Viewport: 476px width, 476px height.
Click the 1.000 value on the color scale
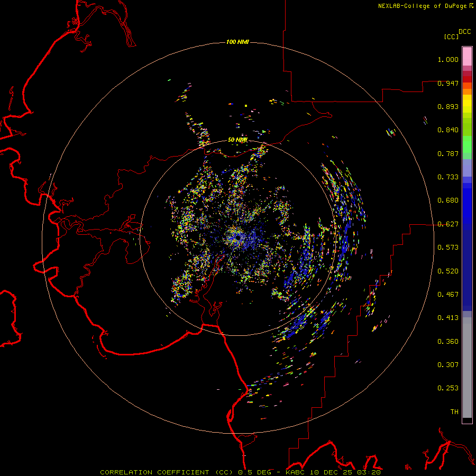448,59
